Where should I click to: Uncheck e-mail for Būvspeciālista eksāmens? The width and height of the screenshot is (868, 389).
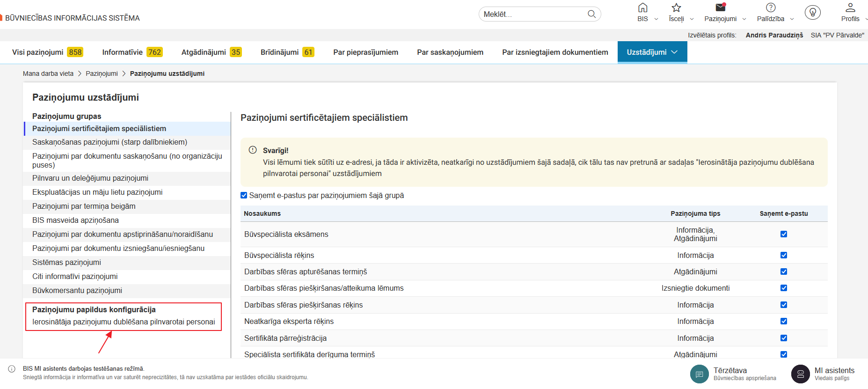783,234
